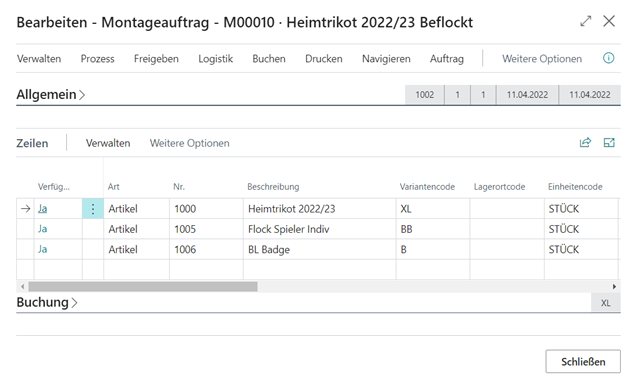
Task: Open the Freigeben menu
Action: (156, 59)
